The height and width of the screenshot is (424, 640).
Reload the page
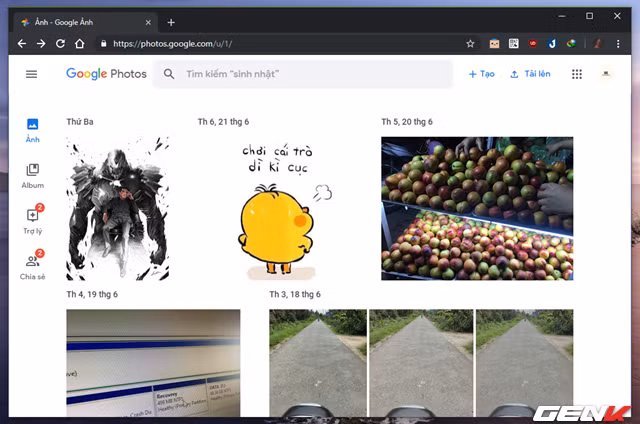pyautogui.click(x=60, y=44)
